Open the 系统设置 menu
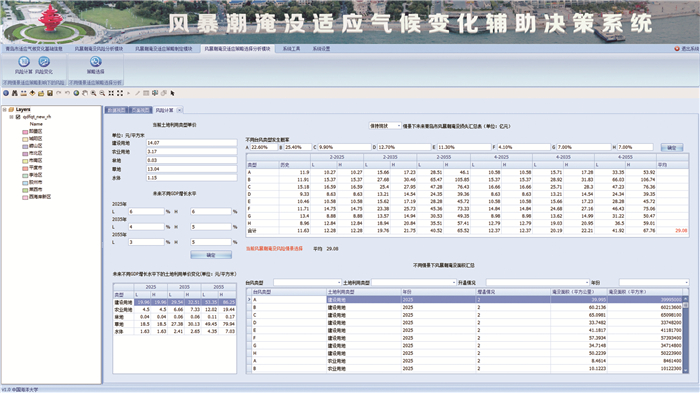Viewport: 700px width, 393px height. [x=321, y=49]
